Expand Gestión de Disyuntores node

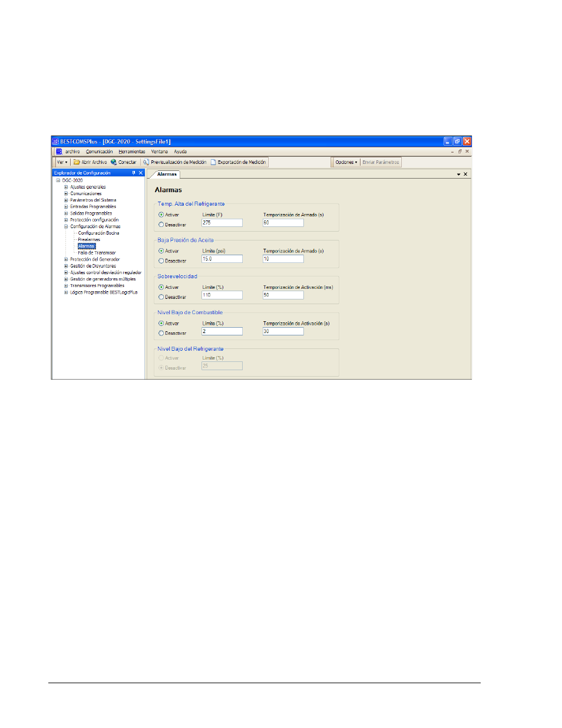[x=66, y=266]
